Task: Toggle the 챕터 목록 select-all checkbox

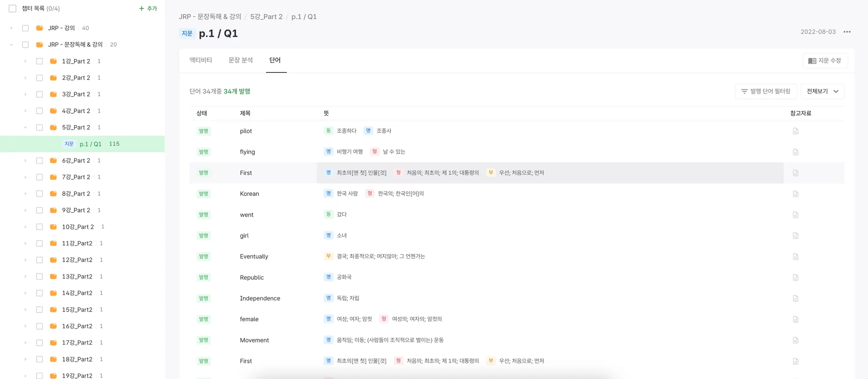Action: (x=13, y=8)
